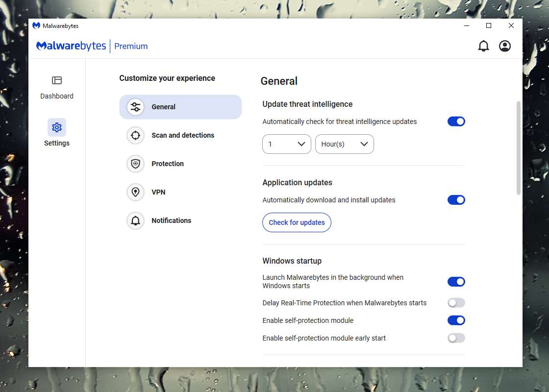This screenshot has width=549, height=392.
Task: Click the Customize your experience heading
Action: click(x=167, y=78)
